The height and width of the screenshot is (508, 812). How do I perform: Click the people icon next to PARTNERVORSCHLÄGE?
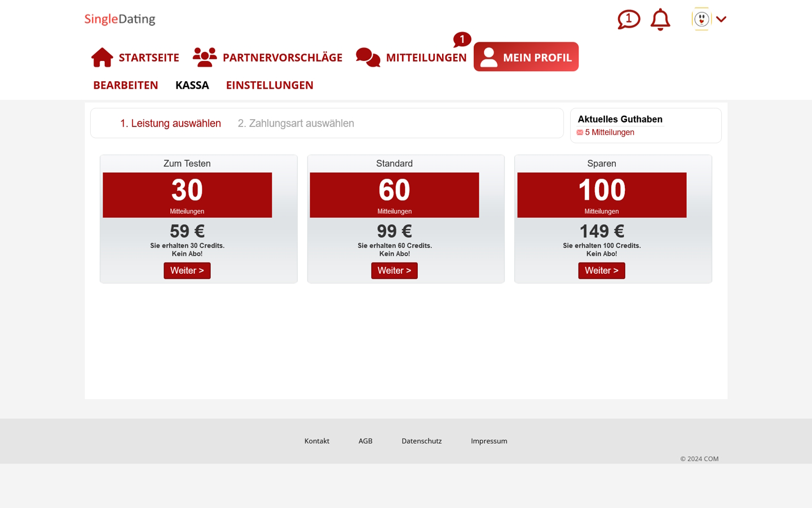204,56
